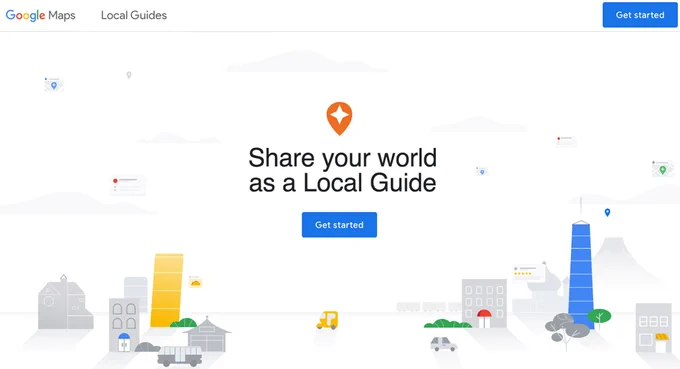680x369 pixels.
Task: Click the Get started button under the headline
Action: coord(339,225)
